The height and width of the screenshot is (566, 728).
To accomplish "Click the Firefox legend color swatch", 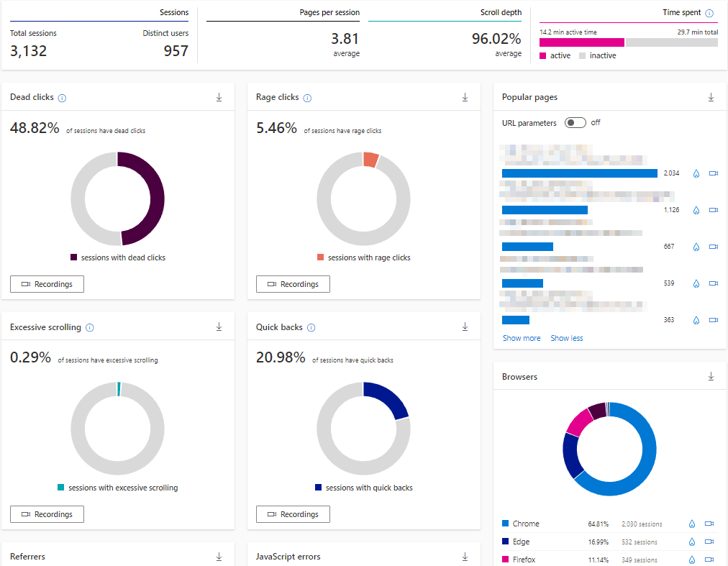I will click(506, 560).
